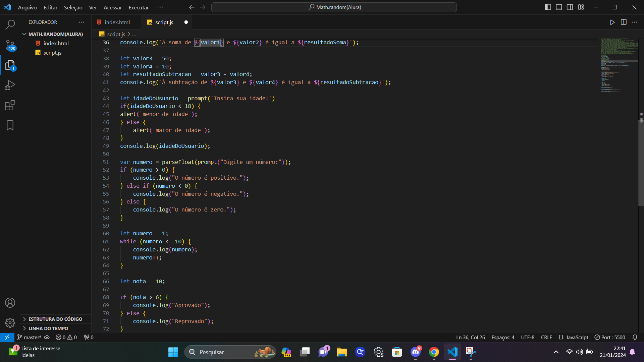Open the Ver menu
Viewport: 644px width, 362px height.
(x=93, y=7)
